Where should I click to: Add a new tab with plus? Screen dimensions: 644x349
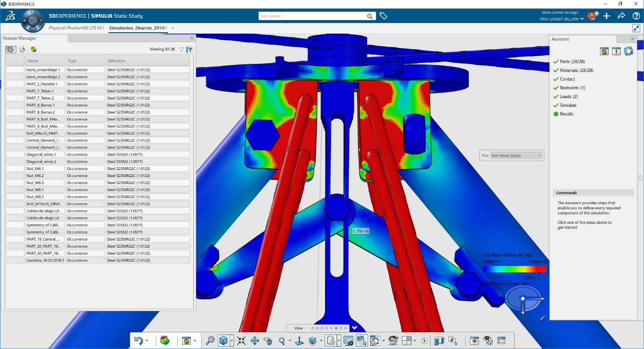(173, 28)
